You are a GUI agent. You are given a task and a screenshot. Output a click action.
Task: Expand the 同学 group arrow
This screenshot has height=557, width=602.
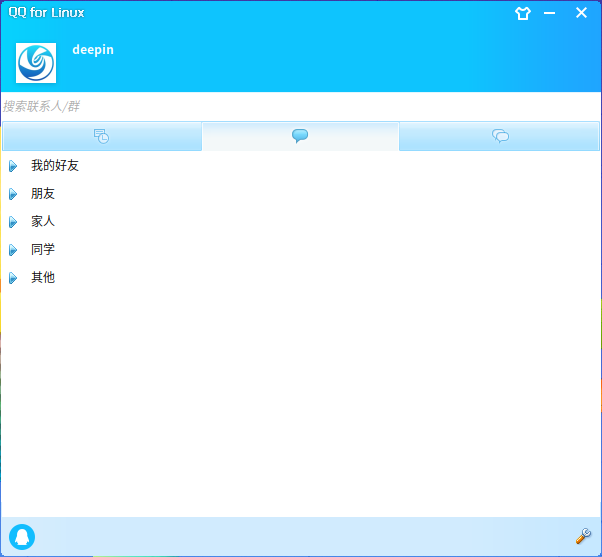tap(13, 250)
